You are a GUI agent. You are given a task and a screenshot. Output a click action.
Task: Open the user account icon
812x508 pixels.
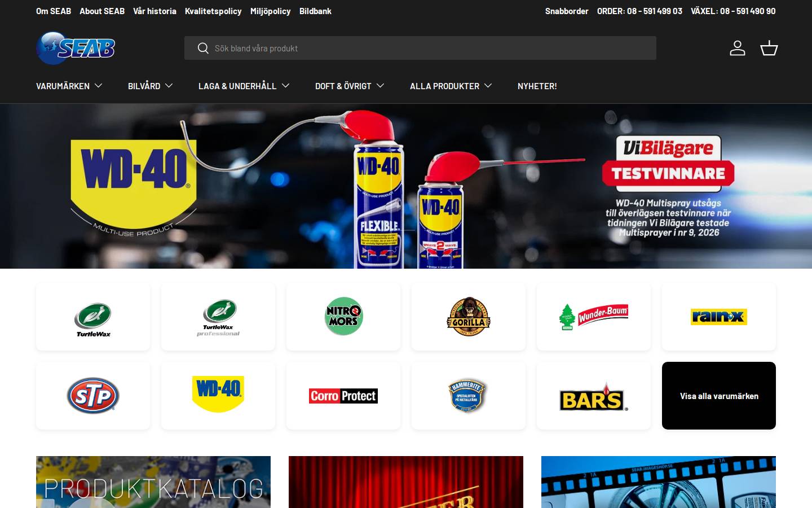pyautogui.click(x=738, y=48)
